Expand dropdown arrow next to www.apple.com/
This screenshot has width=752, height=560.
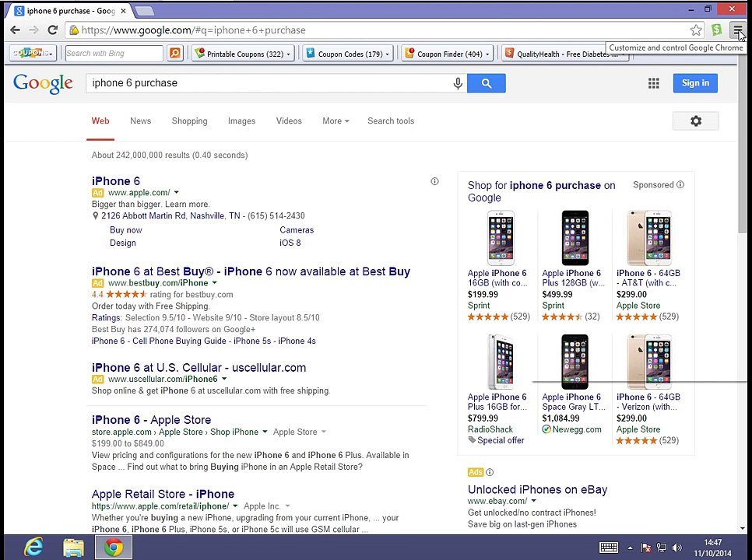pos(177,193)
